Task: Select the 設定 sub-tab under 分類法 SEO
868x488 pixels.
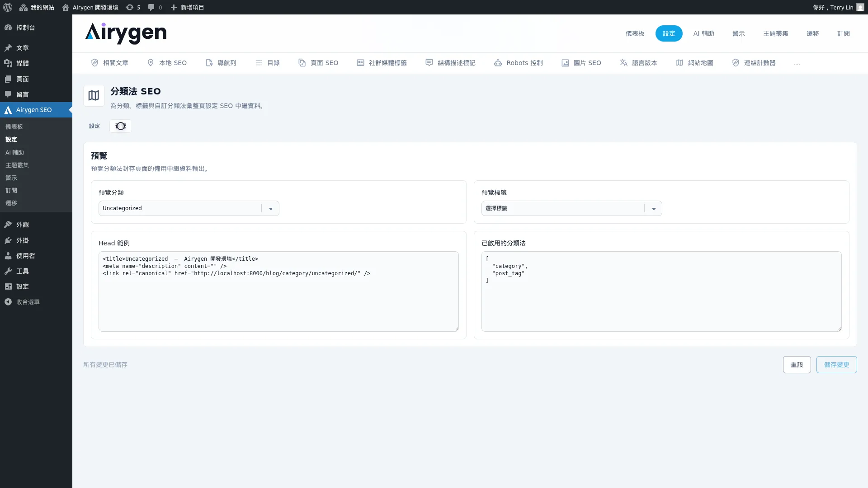Action: pos(94,126)
